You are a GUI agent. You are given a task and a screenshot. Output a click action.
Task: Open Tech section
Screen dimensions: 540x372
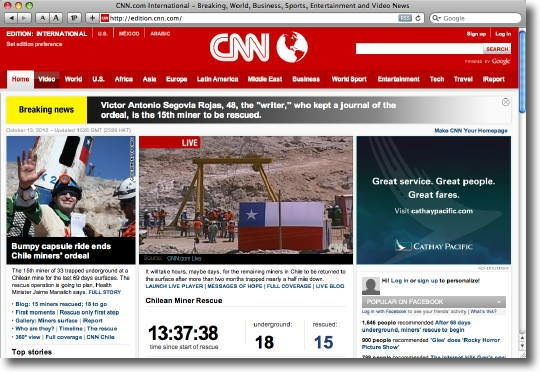tap(437, 79)
